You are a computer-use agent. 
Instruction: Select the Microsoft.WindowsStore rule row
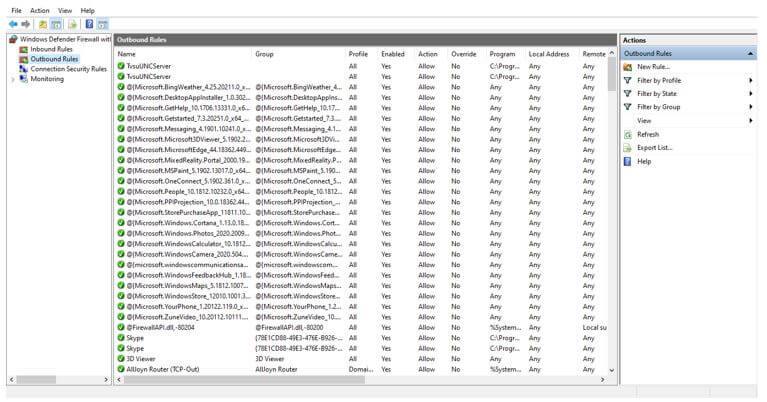click(361, 296)
